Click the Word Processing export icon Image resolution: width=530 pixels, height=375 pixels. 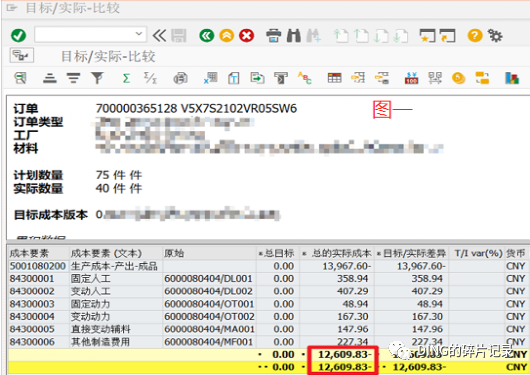coord(234,78)
